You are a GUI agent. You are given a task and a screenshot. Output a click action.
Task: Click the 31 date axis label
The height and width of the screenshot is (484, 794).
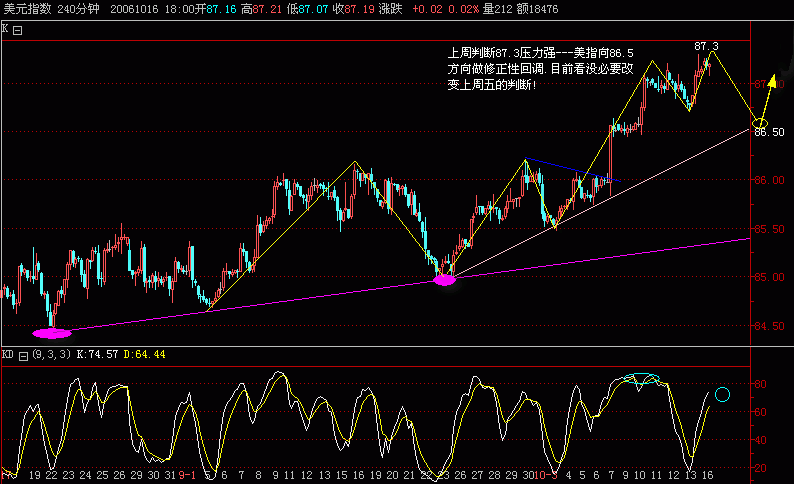click(x=170, y=475)
